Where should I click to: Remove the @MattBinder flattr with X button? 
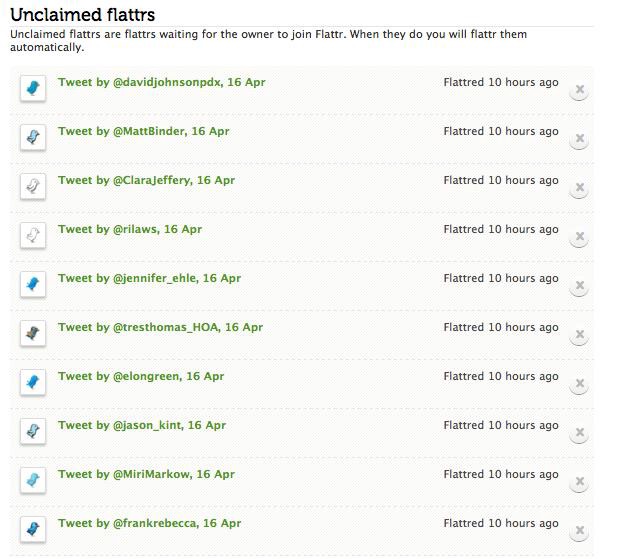point(579,139)
